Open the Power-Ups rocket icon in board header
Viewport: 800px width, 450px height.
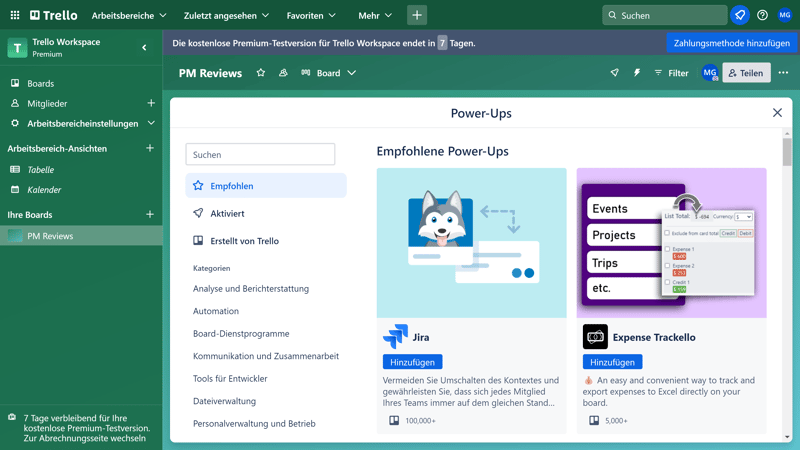click(615, 73)
